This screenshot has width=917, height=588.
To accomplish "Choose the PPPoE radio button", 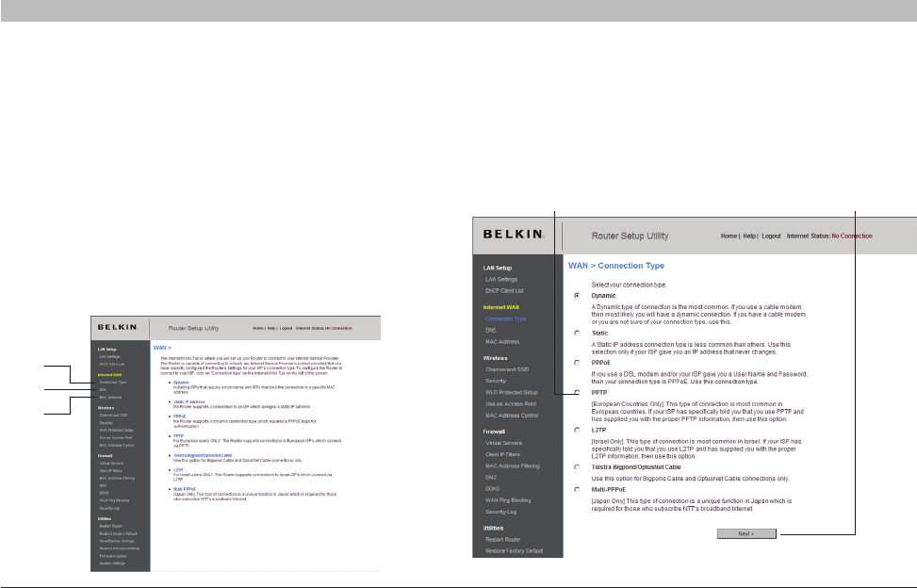I will click(577, 363).
